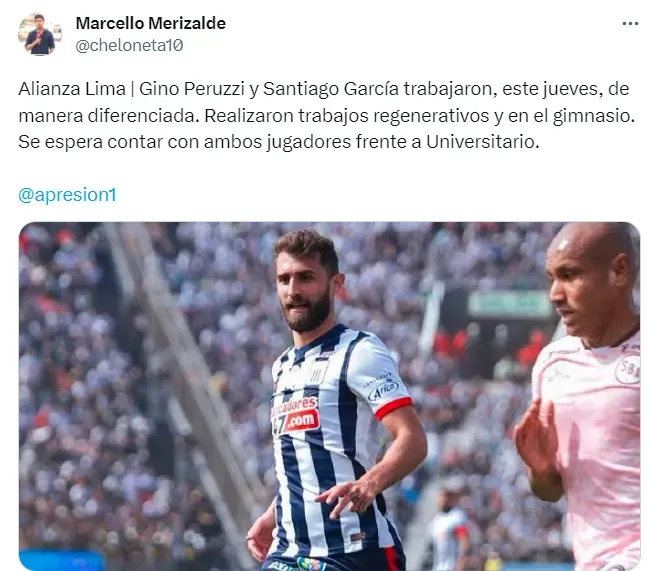Click the green sign in stadium background
The image size is (651, 571).
509,304
